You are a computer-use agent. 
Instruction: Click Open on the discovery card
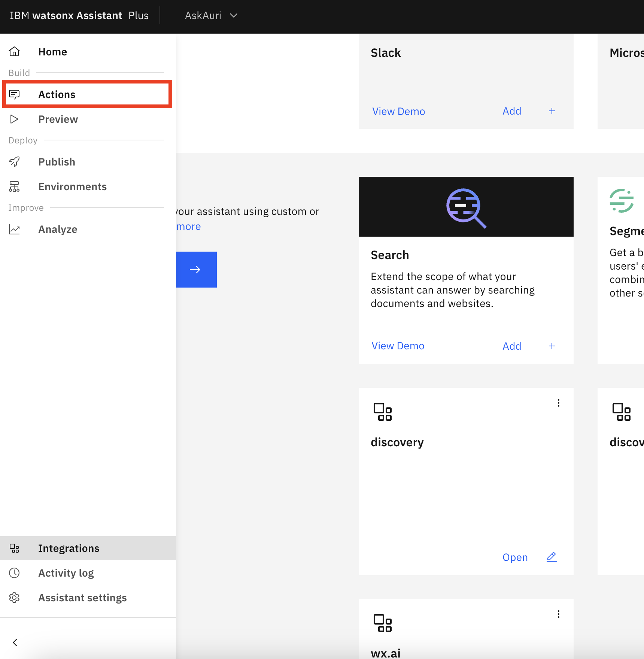[515, 557]
